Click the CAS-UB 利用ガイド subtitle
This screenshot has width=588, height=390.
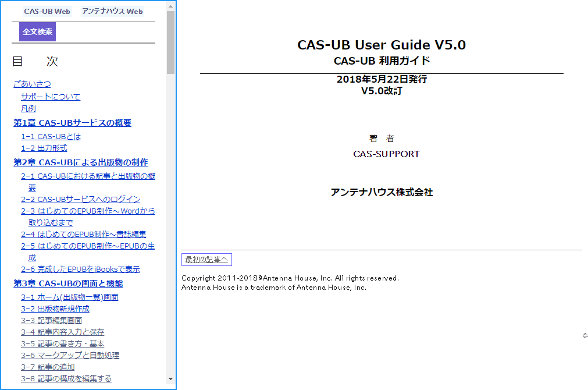pyautogui.click(x=382, y=61)
